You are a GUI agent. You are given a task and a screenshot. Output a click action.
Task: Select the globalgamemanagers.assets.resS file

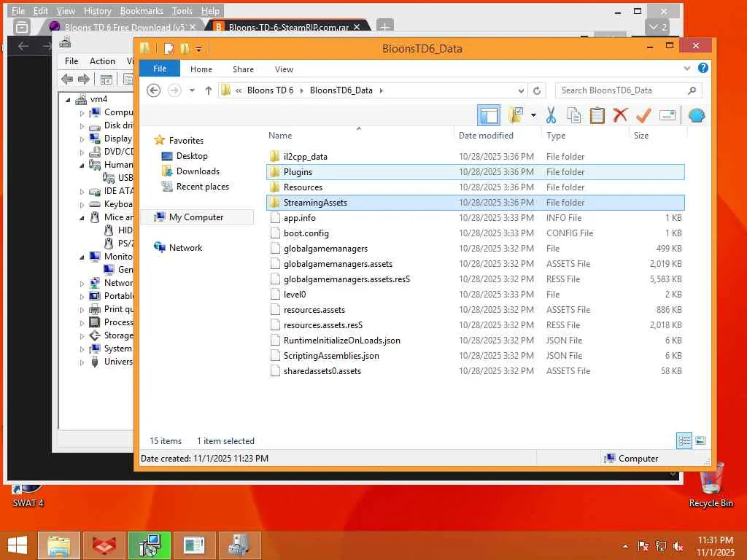[475, 279]
